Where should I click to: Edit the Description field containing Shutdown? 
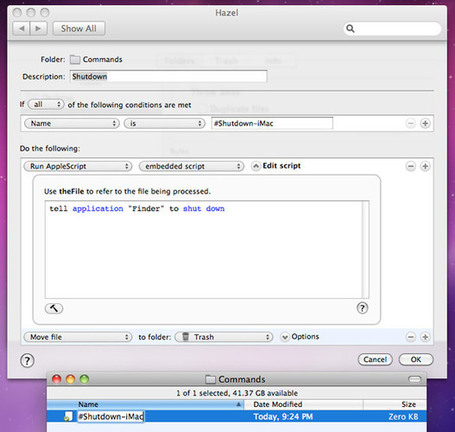(168, 76)
